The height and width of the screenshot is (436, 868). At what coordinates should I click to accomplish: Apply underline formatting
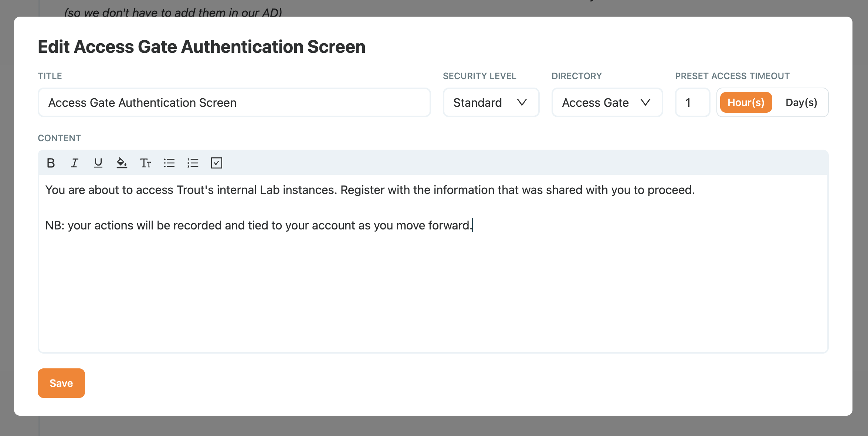click(98, 163)
